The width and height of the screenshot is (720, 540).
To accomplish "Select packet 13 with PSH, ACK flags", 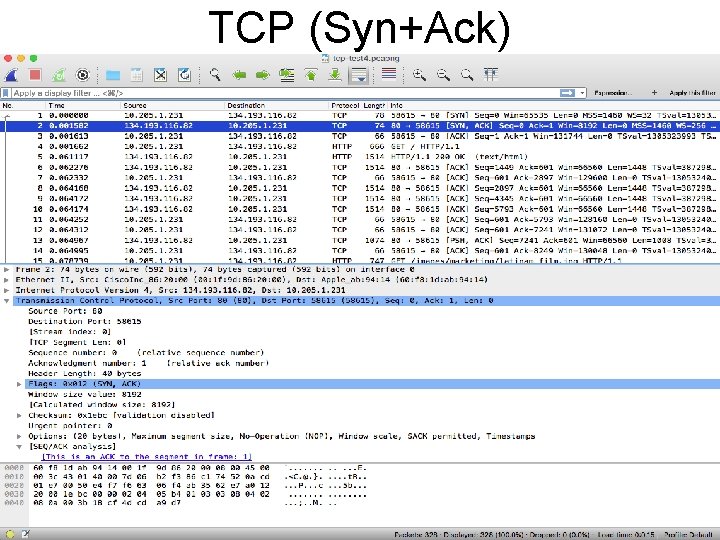I will click(x=360, y=241).
